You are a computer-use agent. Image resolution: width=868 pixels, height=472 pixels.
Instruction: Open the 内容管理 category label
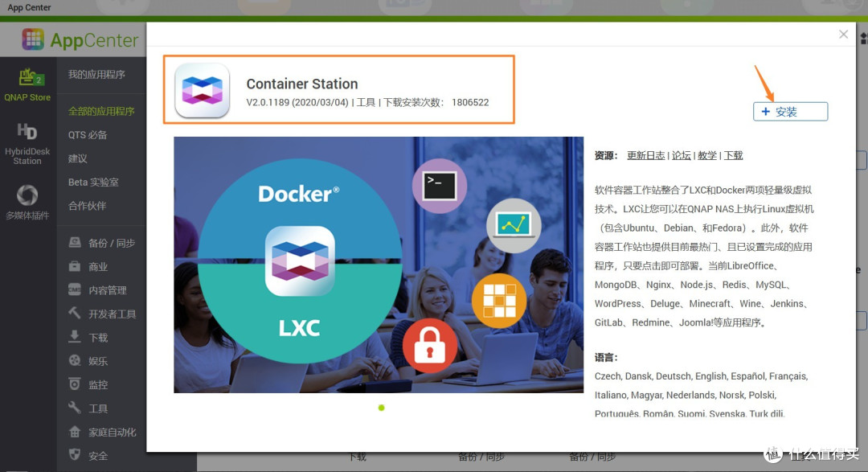pos(108,290)
